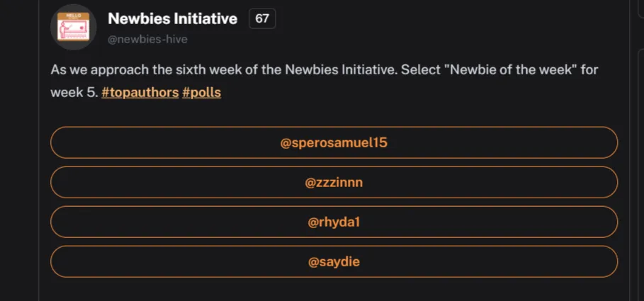Open the #polls hashtag
This screenshot has height=301, width=644.
click(x=202, y=92)
